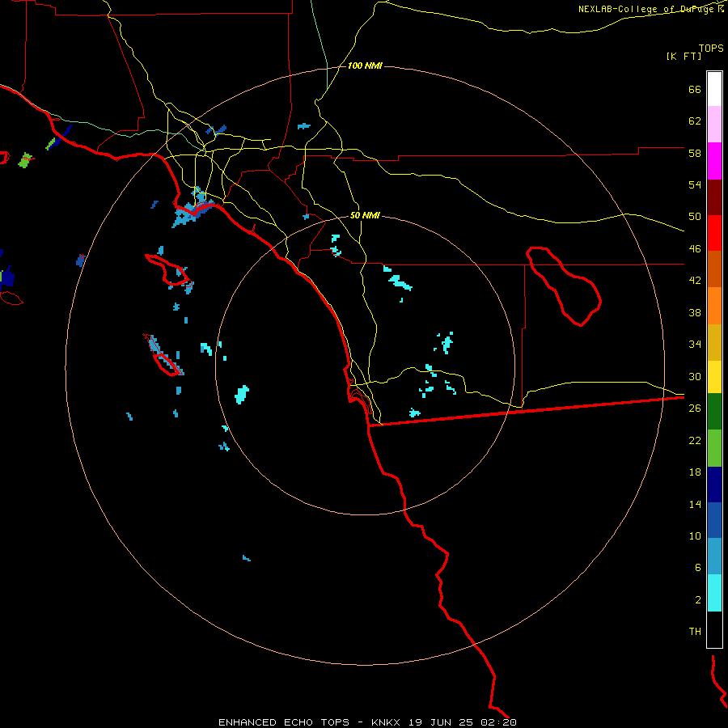Click the gold legend swatch
728x728 pixels.
714,343
